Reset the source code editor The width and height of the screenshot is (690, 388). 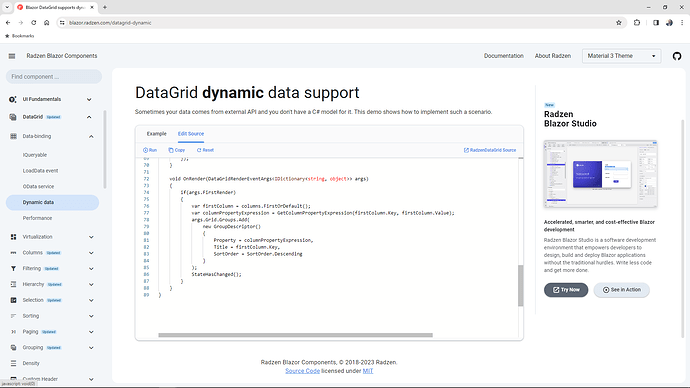click(205, 150)
